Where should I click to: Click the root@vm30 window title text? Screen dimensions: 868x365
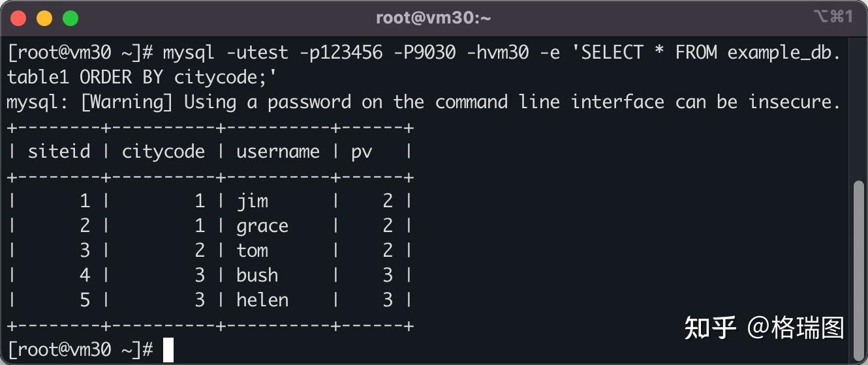click(433, 18)
